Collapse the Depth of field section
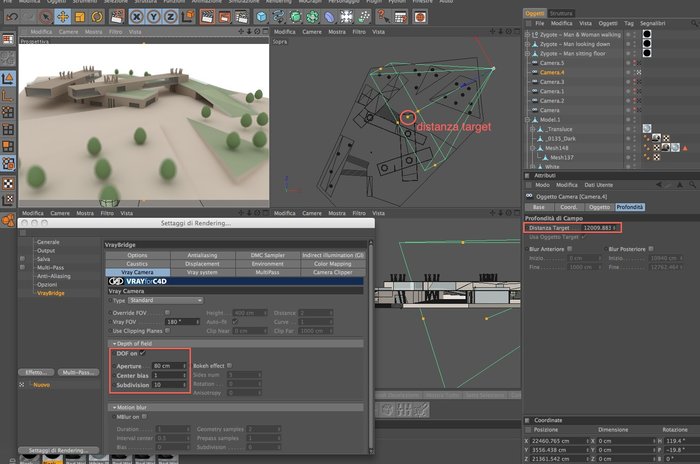 (114, 343)
